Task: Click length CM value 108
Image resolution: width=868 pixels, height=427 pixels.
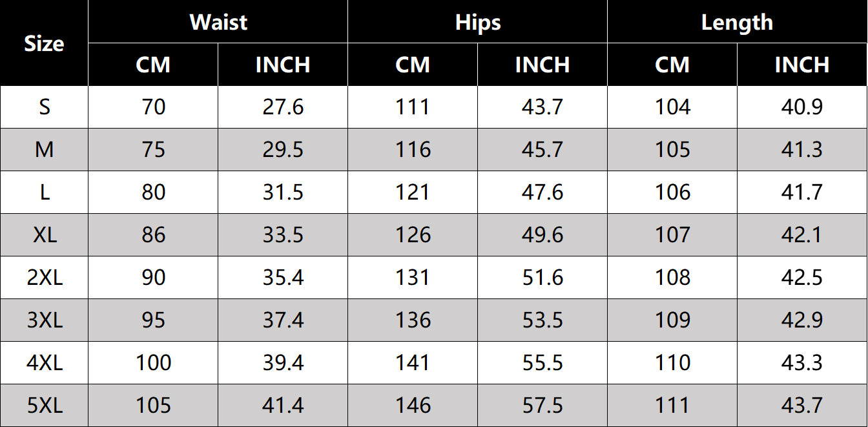Action: pos(672,278)
